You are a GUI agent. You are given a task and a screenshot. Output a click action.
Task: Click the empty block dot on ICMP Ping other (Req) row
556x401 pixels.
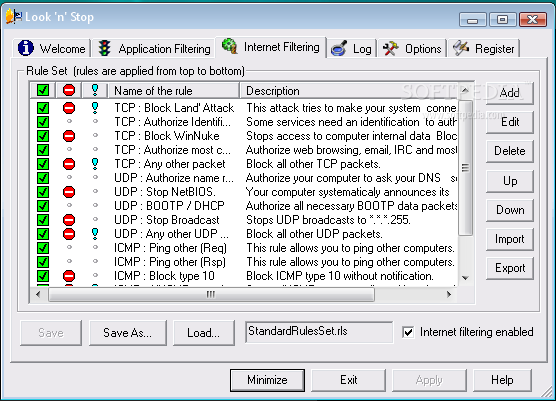69,247
